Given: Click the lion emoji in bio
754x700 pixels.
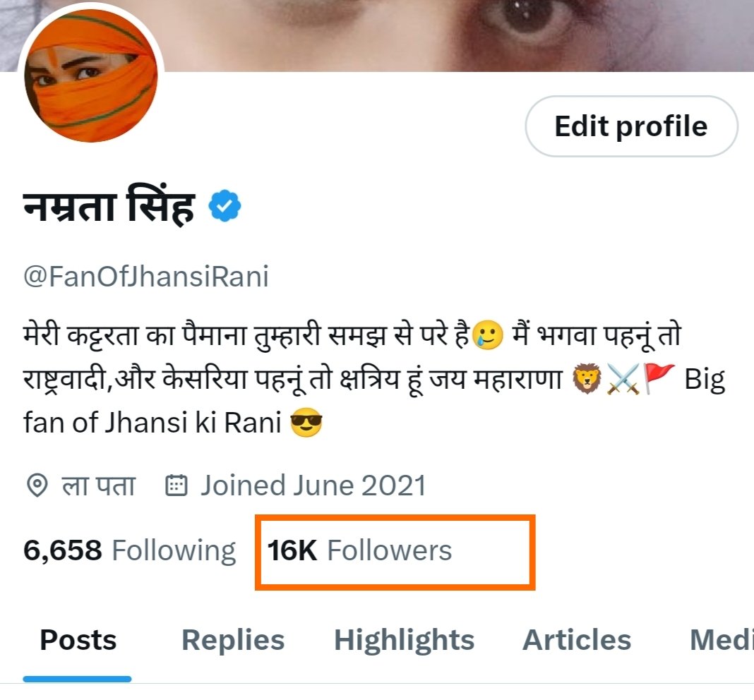Looking at the screenshot, I should [x=587, y=379].
